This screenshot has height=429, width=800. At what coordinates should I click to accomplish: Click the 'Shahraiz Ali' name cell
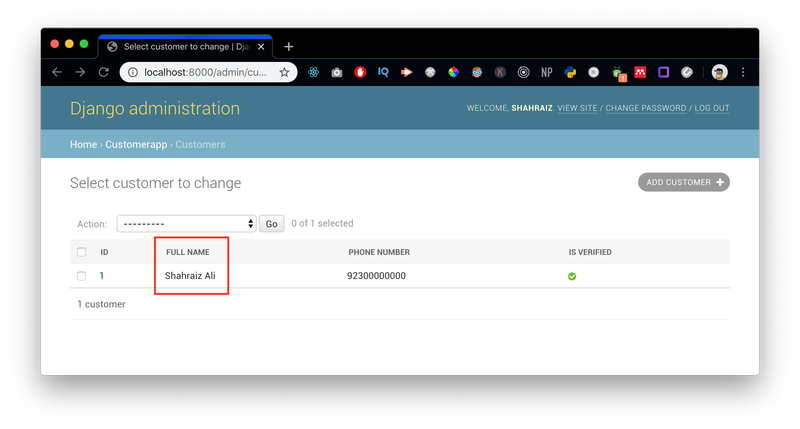190,276
